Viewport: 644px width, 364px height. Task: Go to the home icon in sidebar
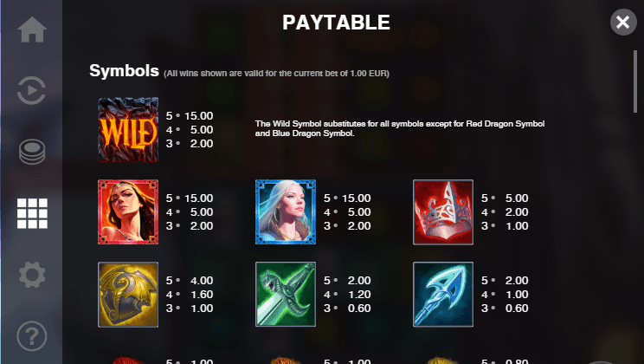pos(32,29)
